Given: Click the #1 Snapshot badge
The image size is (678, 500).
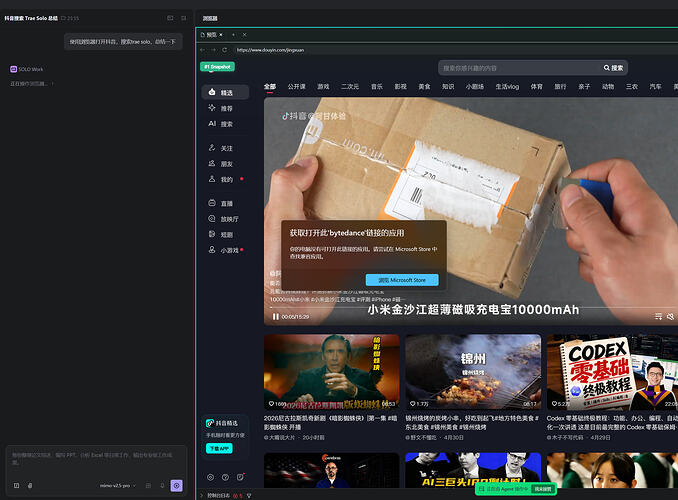Looking at the screenshot, I should [217, 67].
